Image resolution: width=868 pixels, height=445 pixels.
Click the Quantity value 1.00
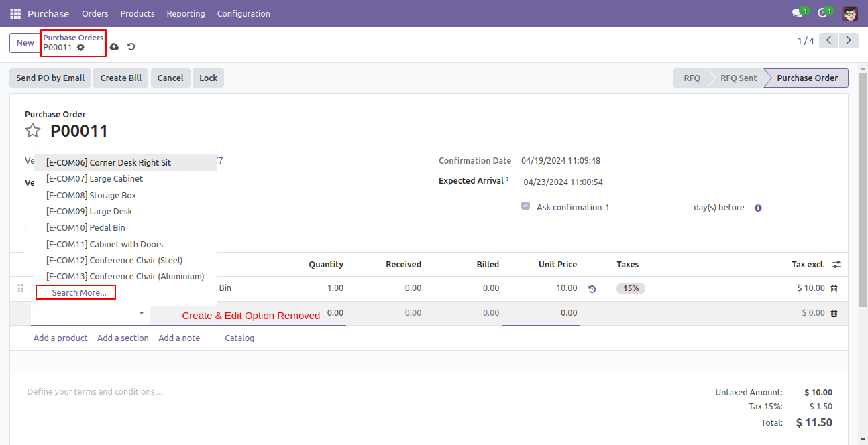pyautogui.click(x=335, y=288)
